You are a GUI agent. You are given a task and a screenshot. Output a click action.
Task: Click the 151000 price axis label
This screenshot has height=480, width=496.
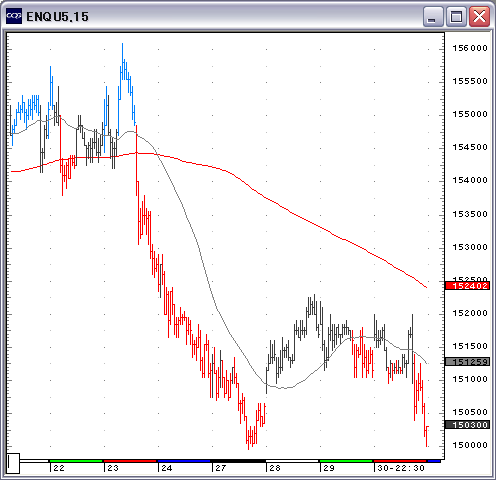[470, 379]
